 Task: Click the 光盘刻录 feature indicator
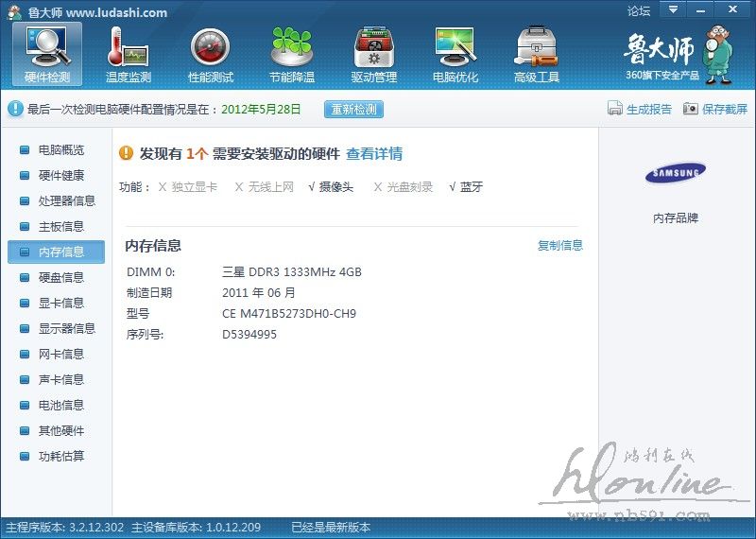coord(404,187)
